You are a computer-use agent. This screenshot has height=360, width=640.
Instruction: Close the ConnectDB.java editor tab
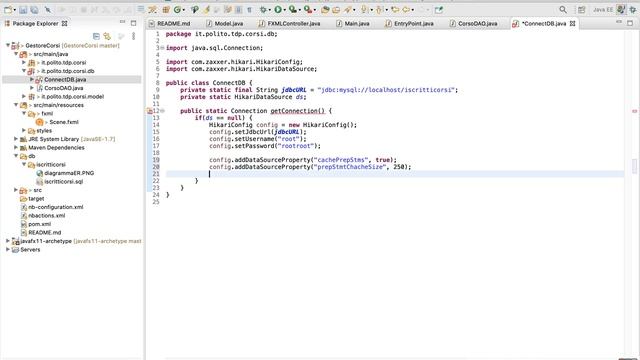tap(573, 24)
